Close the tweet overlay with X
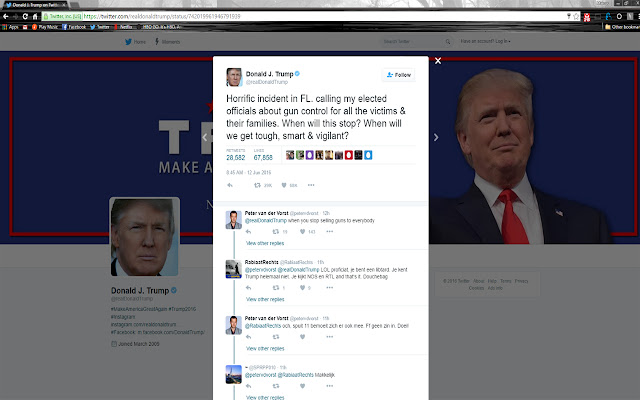The width and height of the screenshot is (640, 400). pos(438,61)
